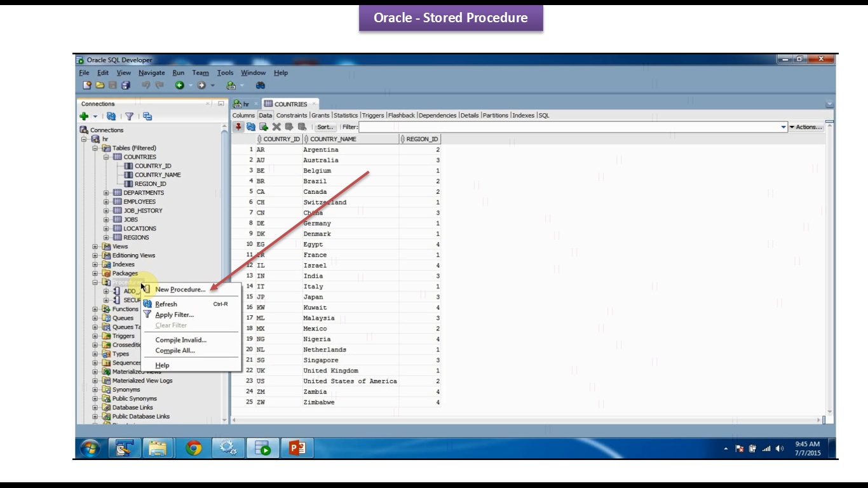This screenshot has height=488, width=868.
Task: Expand the Views node
Action: 95,247
